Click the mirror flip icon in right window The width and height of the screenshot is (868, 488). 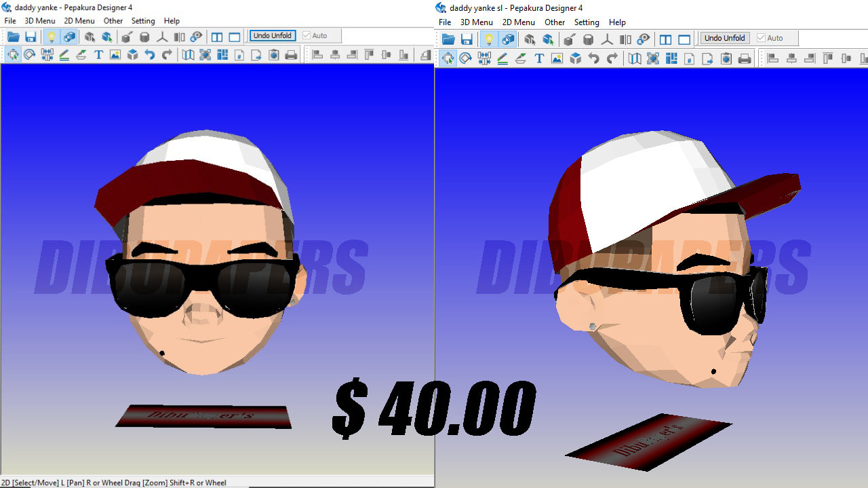(x=625, y=39)
